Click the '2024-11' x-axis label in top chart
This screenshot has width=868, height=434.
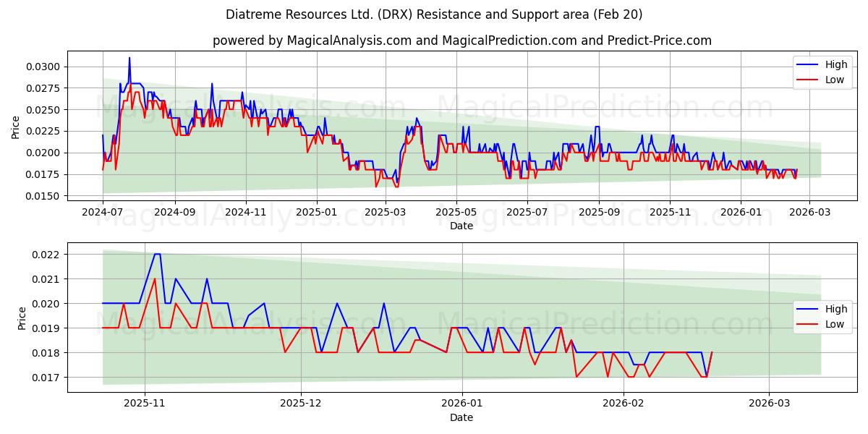245,212
